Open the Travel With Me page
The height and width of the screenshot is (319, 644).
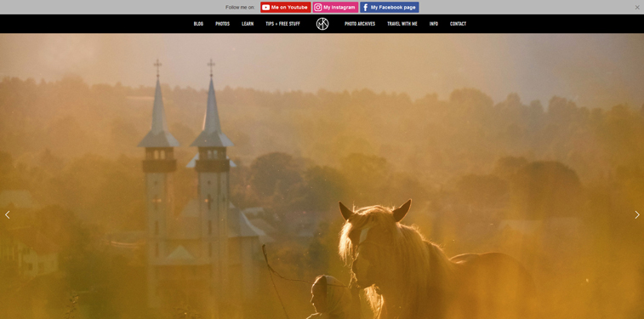(x=402, y=24)
